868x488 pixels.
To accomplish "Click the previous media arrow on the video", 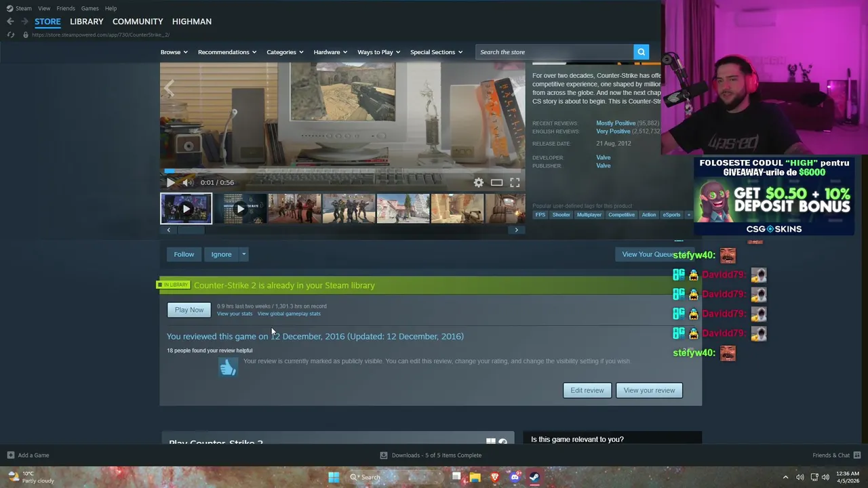I will click(169, 89).
